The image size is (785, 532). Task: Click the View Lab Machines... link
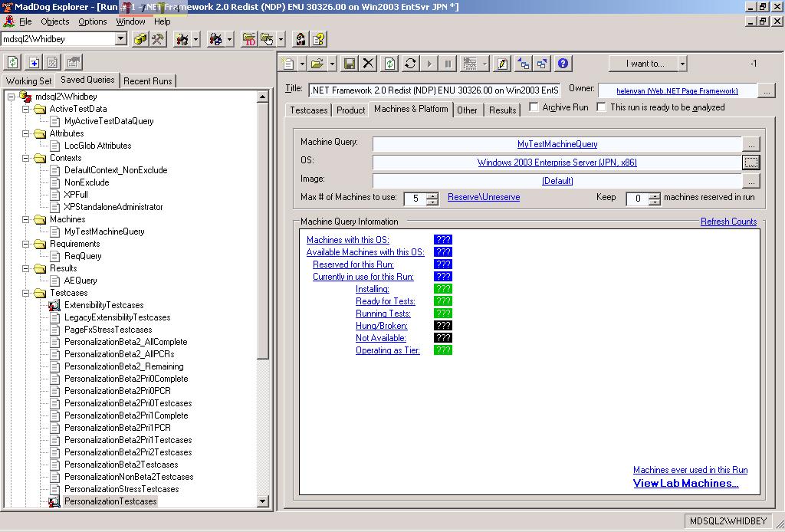click(x=685, y=484)
